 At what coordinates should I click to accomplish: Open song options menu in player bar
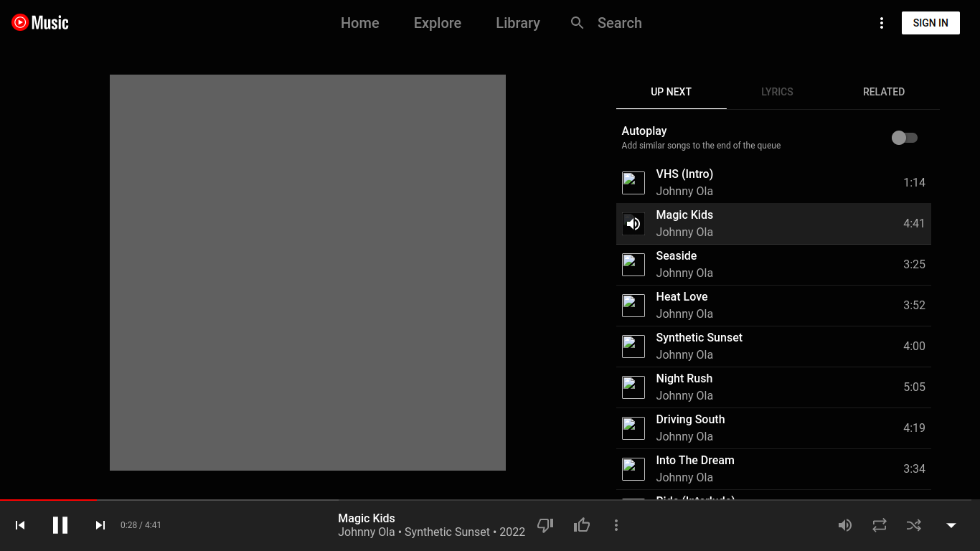click(616, 525)
